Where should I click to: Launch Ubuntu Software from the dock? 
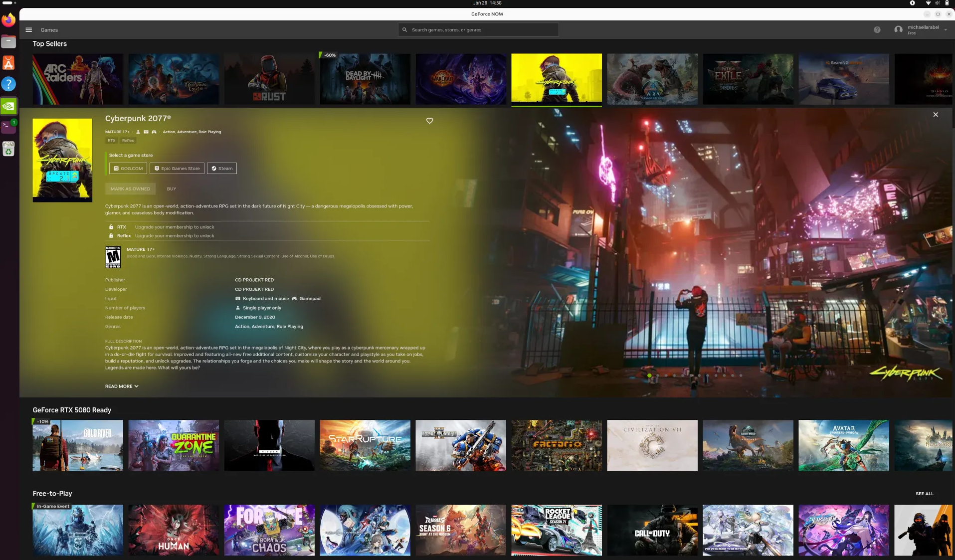[x=8, y=63]
